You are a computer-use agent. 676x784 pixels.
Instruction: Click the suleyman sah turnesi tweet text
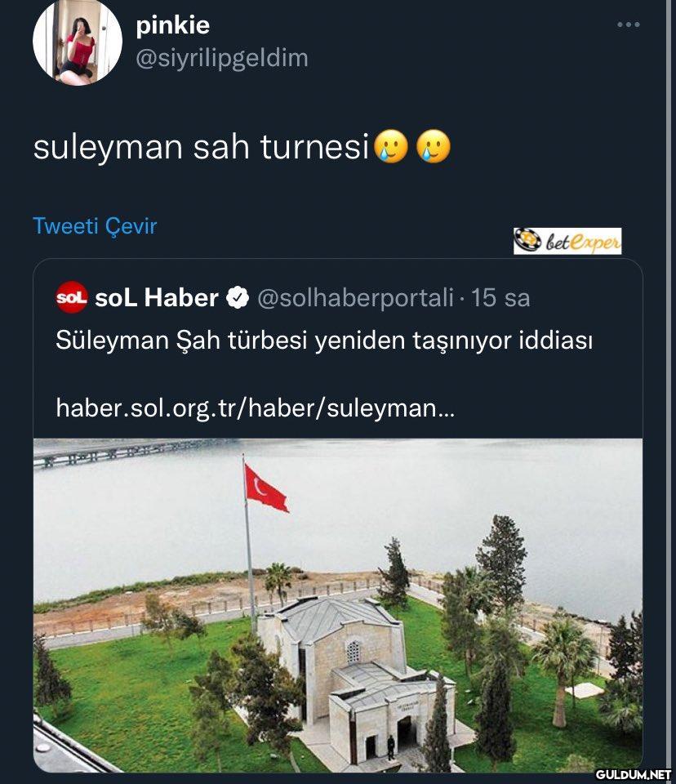(x=201, y=147)
